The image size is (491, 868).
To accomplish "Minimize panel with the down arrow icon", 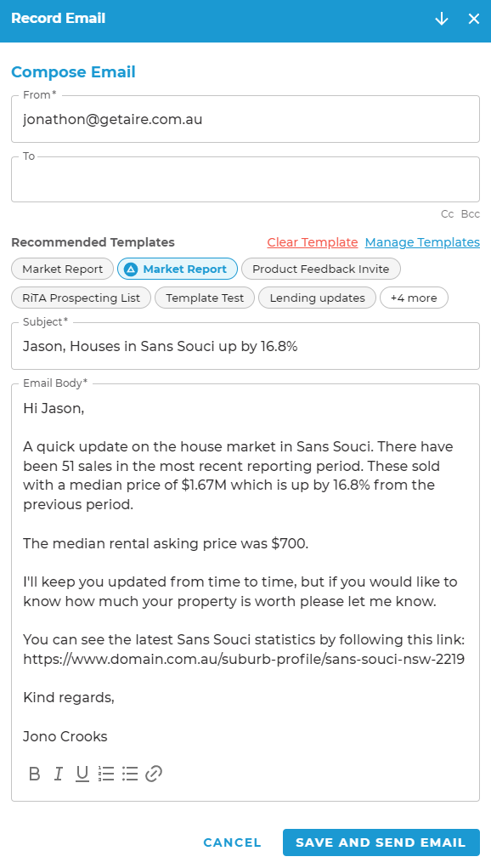I will (441, 19).
